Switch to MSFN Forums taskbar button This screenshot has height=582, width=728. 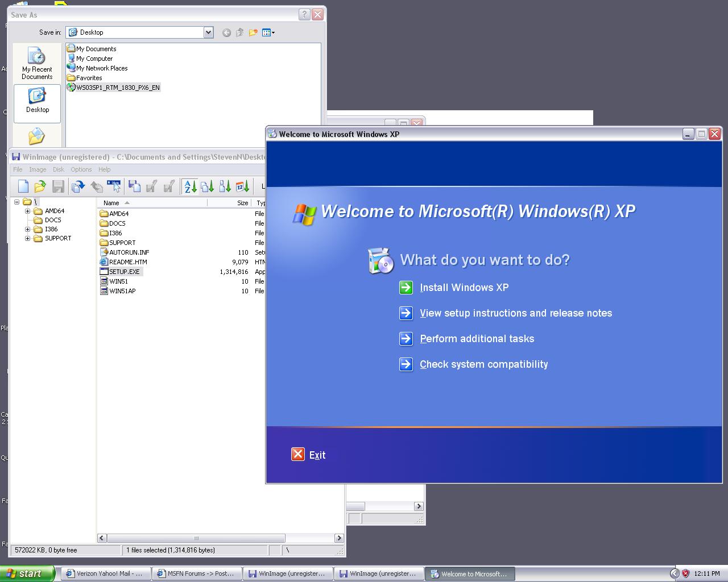point(197,573)
